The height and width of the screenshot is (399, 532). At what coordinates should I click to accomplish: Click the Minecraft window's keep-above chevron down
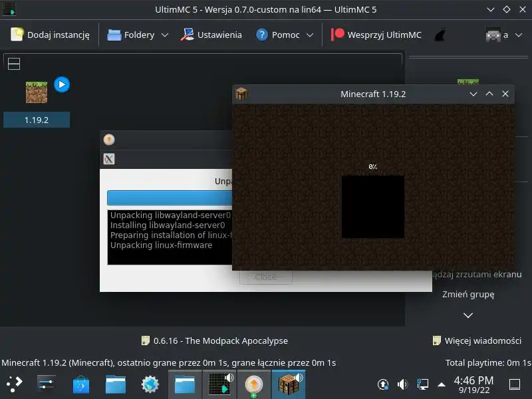tap(473, 94)
